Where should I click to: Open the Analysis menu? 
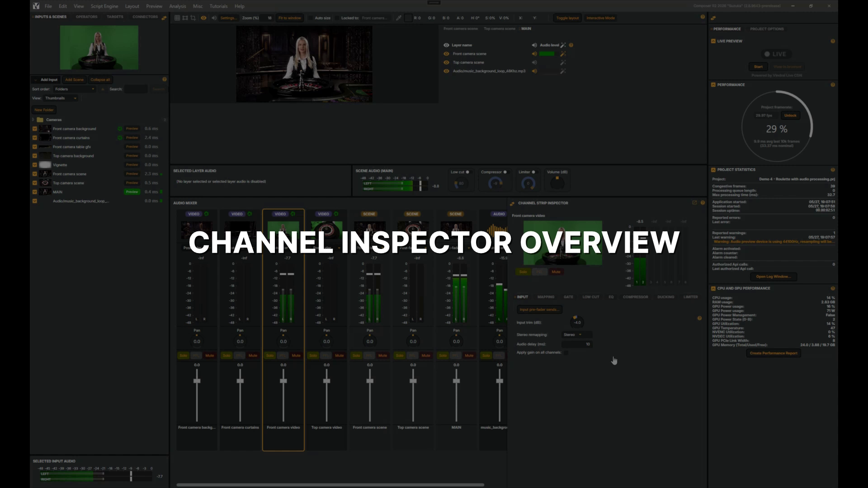[178, 6]
